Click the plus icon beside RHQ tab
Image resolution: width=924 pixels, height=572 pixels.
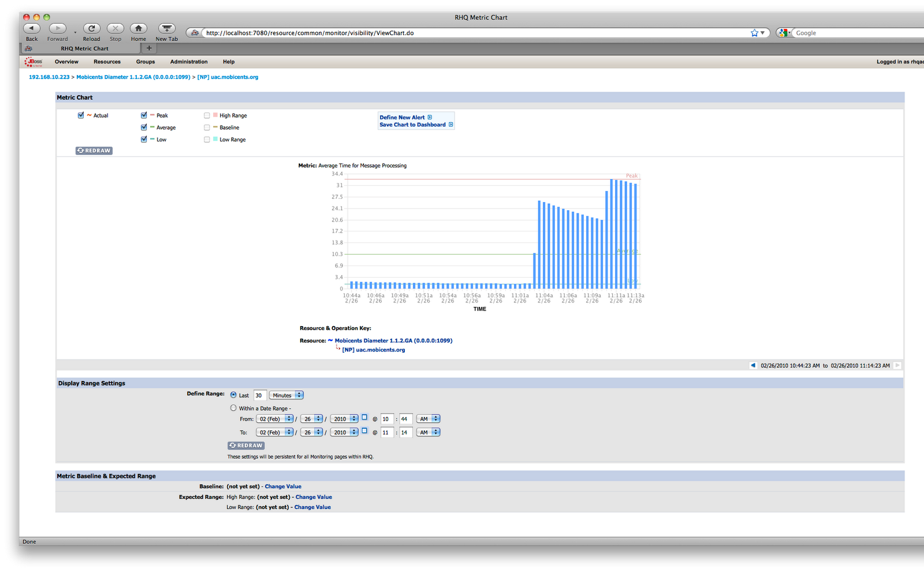149,48
